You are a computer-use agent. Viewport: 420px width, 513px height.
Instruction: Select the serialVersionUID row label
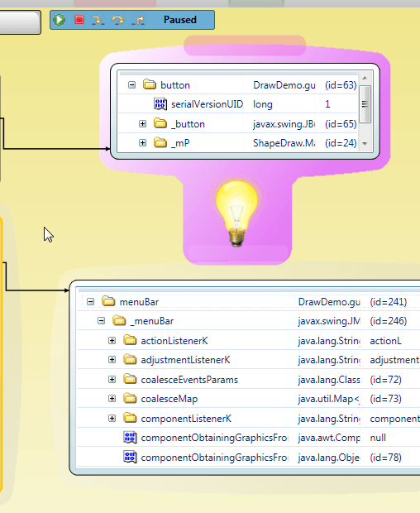point(208,104)
